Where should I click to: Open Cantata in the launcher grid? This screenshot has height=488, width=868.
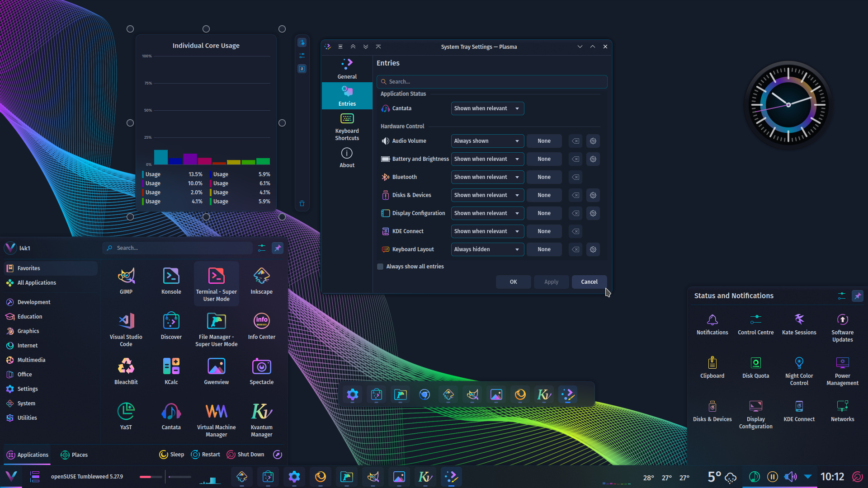click(x=171, y=417)
